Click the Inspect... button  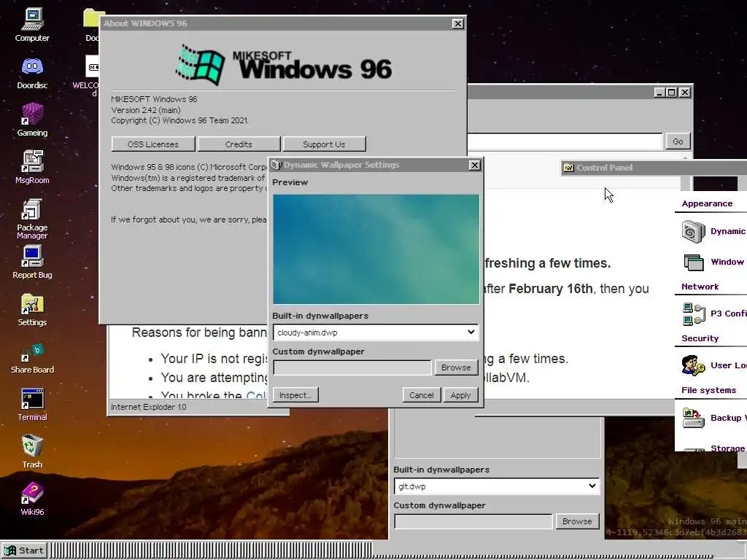click(x=295, y=395)
